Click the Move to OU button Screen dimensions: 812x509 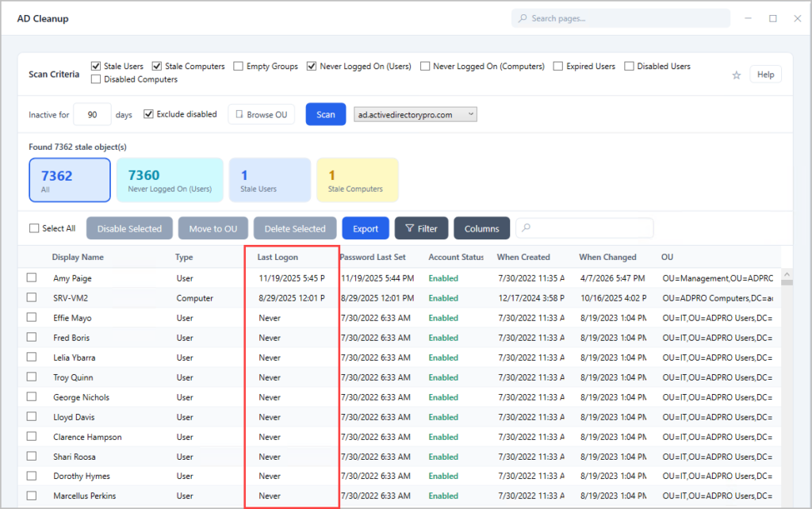tap(213, 228)
